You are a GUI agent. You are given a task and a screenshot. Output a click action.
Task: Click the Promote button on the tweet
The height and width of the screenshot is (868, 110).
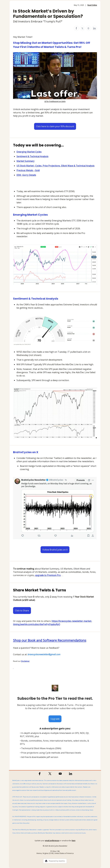[x=81, y=480]
